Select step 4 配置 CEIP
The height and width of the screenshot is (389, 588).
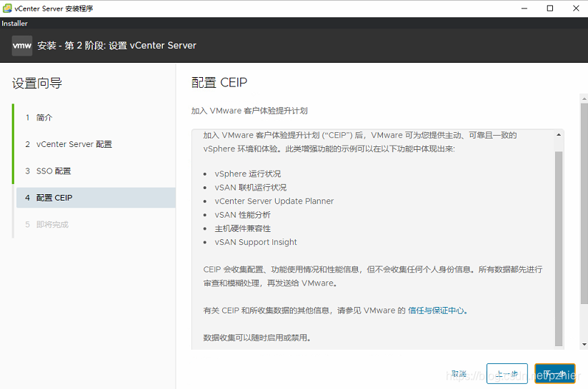coord(96,198)
